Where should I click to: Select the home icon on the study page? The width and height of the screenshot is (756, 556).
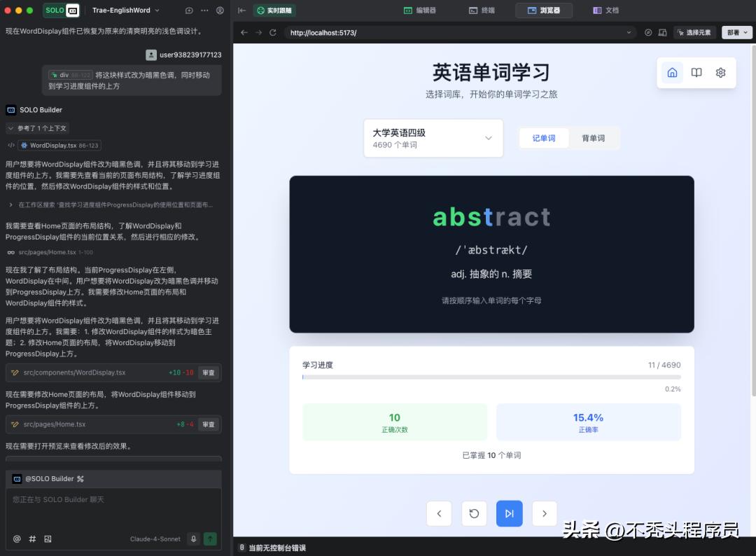click(671, 72)
